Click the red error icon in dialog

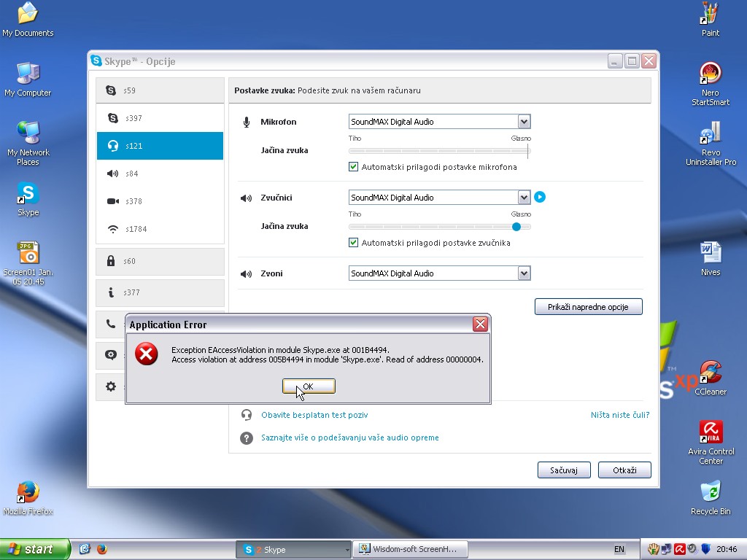pyautogui.click(x=146, y=354)
